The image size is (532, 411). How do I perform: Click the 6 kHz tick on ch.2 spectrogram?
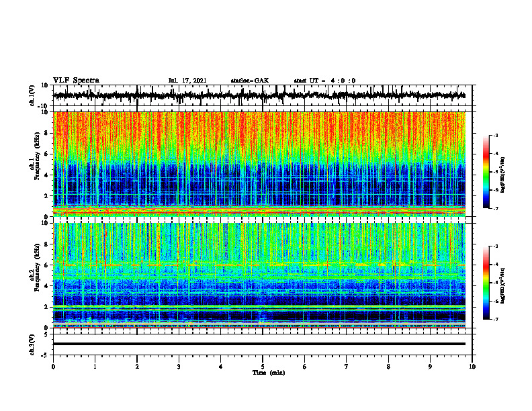tap(46, 265)
